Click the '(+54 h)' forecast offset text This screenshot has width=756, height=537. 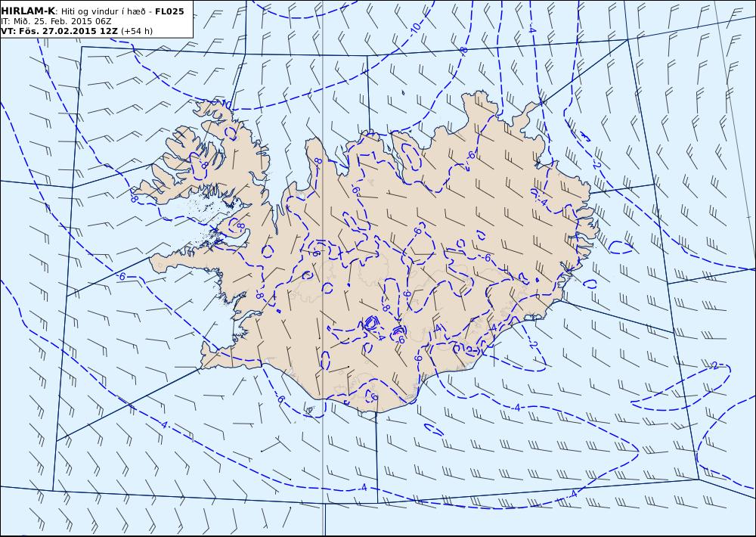pyautogui.click(x=137, y=31)
